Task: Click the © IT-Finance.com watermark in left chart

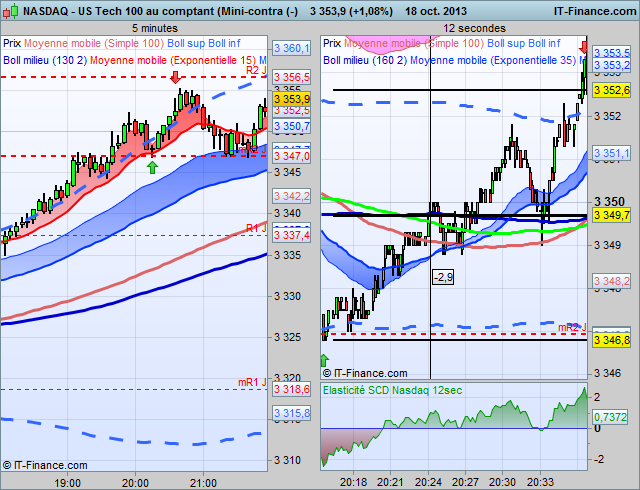Action: point(45,465)
